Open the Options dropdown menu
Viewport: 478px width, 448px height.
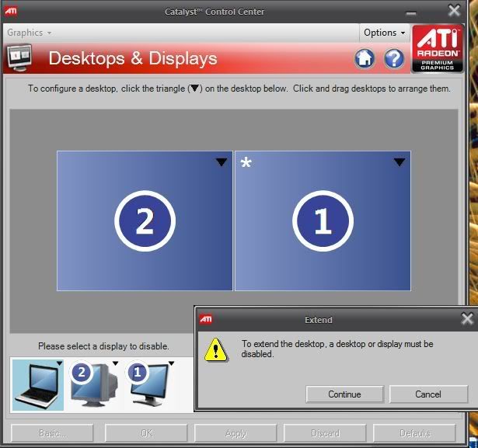pyautogui.click(x=385, y=33)
